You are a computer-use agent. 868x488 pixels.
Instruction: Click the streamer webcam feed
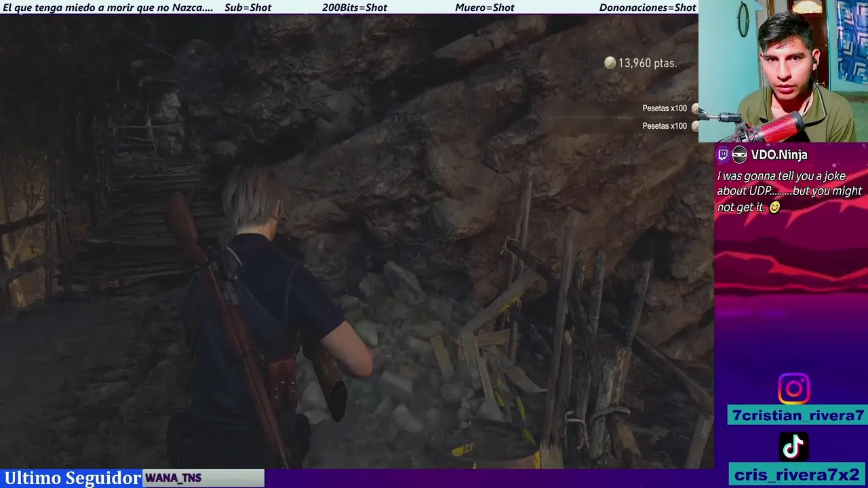[x=783, y=71]
